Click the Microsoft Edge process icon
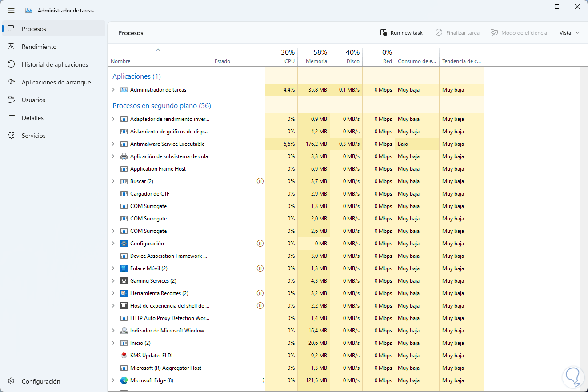The height and width of the screenshot is (392, 588). click(124, 380)
